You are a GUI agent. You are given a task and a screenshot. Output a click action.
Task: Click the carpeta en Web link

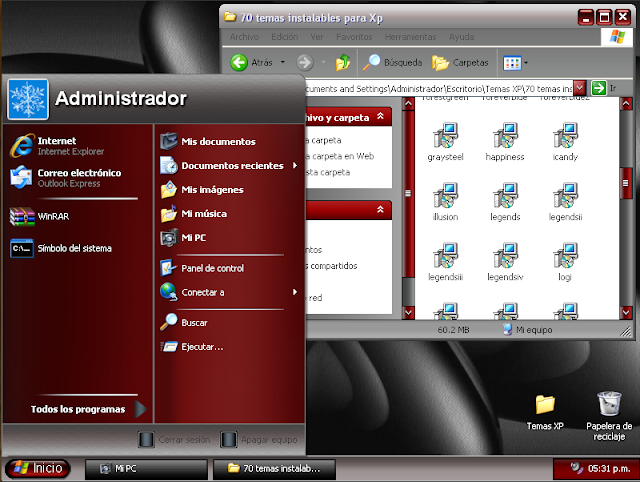coord(340,156)
